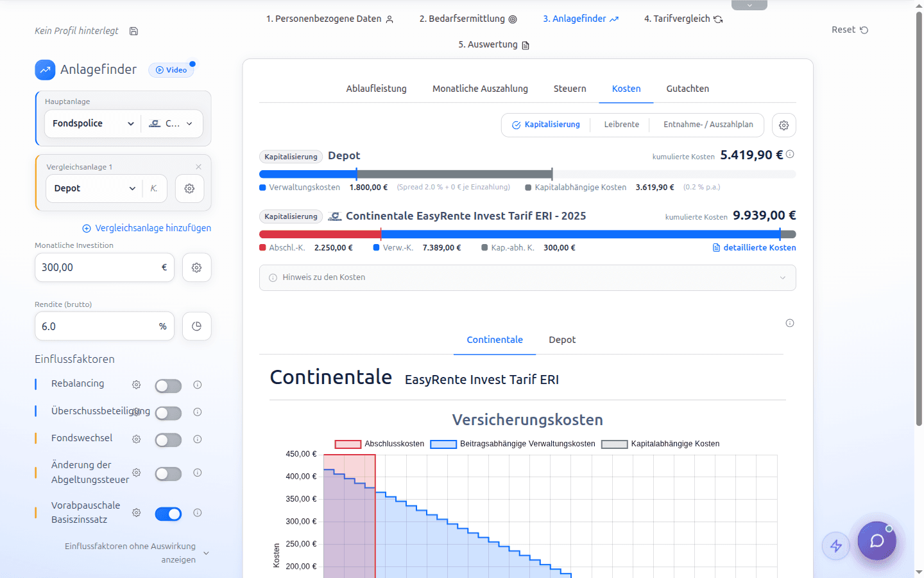
Task: Select the Depot chart tab
Action: pos(562,340)
